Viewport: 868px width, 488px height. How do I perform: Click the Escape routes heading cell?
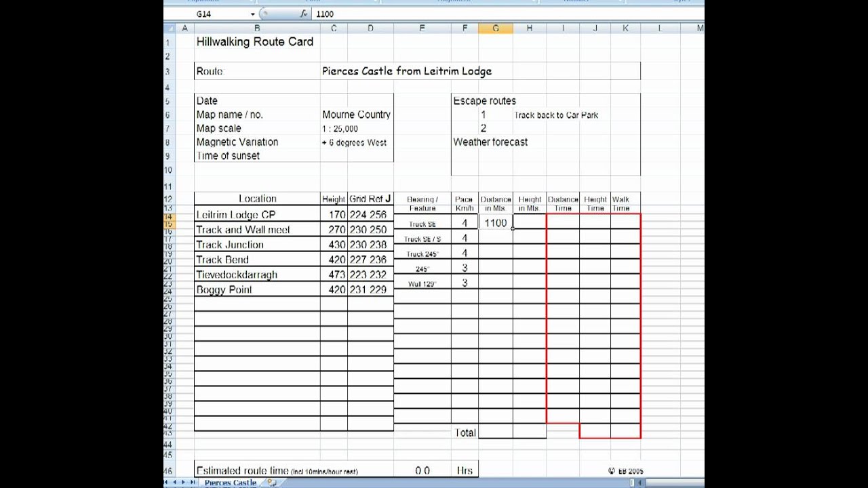click(x=484, y=100)
